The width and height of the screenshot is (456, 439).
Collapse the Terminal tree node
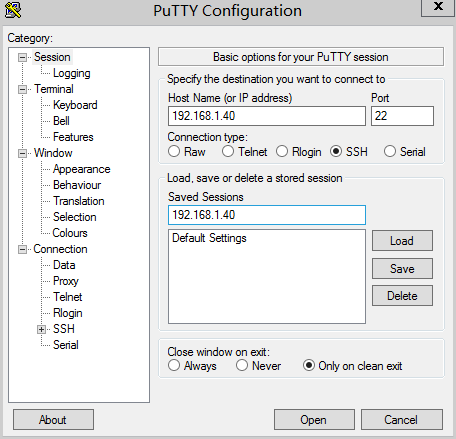[22, 89]
